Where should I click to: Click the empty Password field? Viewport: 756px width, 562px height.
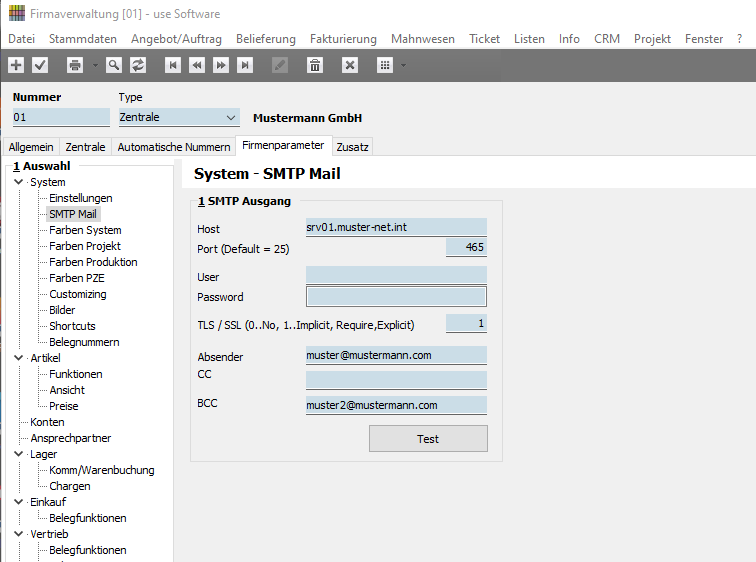(396, 296)
